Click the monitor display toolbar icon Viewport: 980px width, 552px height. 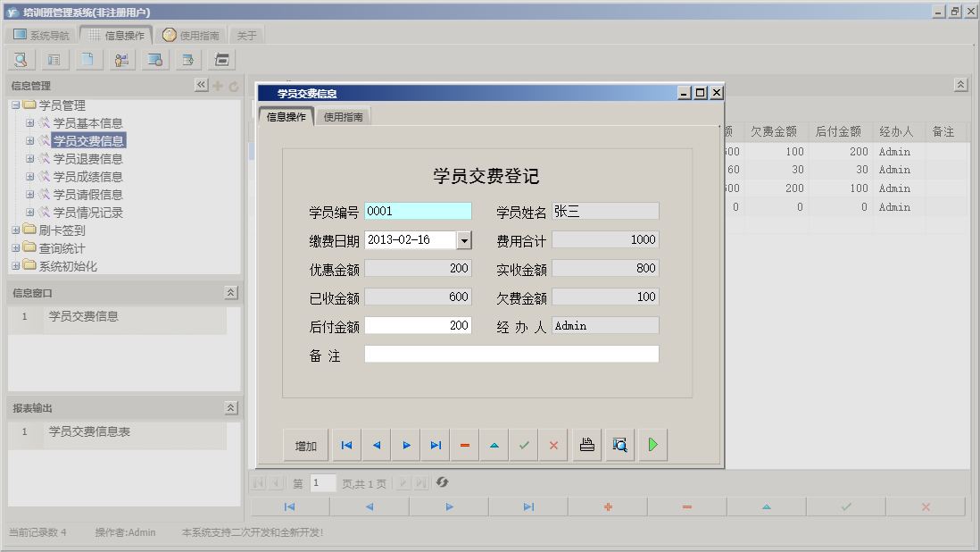[x=154, y=59]
